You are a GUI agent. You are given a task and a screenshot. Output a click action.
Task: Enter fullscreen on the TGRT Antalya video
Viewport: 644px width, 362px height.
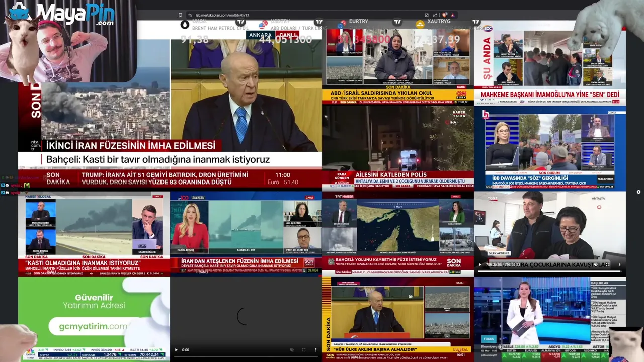(608, 264)
